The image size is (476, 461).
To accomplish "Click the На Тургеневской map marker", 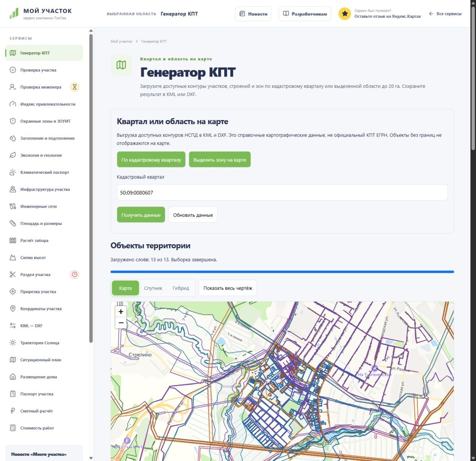I will [x=374, y=369].
